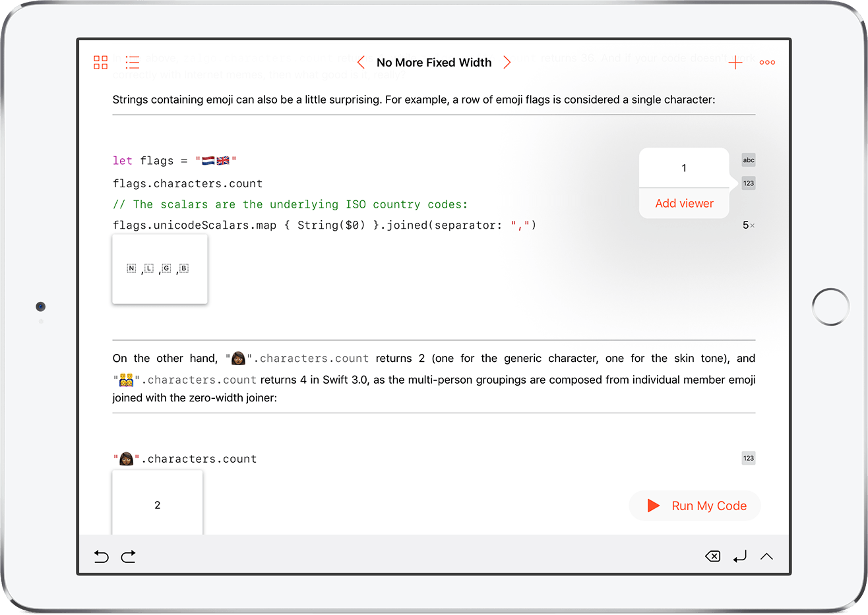Tap the No More Fixed Width title
Viewport: 868px width, 615px height.
click(433, 63)
